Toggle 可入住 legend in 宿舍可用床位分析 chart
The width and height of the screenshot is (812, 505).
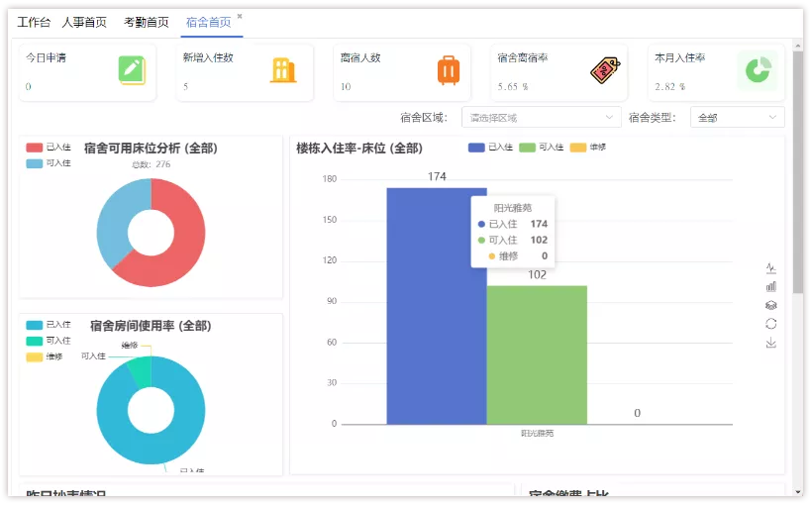(x=49, y=163)
